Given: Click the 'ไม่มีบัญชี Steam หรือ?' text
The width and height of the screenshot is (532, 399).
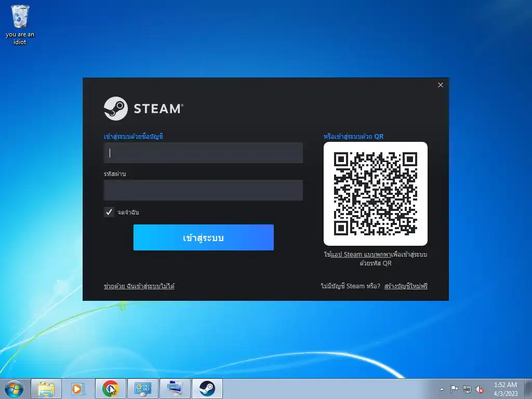Looking at the screenshot, I should tap(351, 286).
